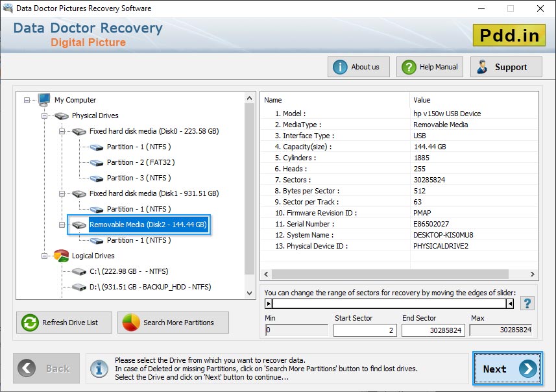Click Search More Partitions
This screenshot has width=556, height=392.
tap(173, 323)
